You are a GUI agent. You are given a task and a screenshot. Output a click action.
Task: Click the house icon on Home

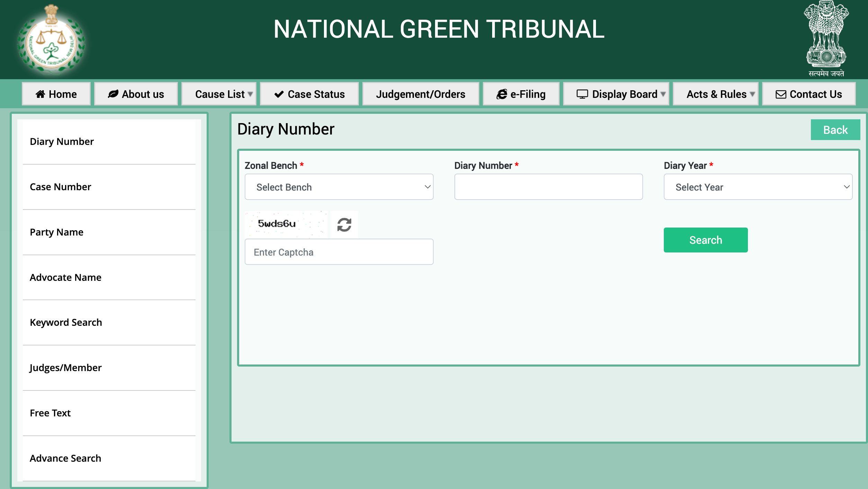point(40,94)
